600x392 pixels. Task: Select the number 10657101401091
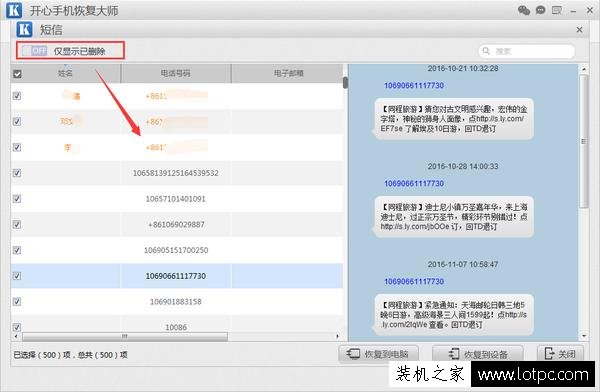click(176, 199)
